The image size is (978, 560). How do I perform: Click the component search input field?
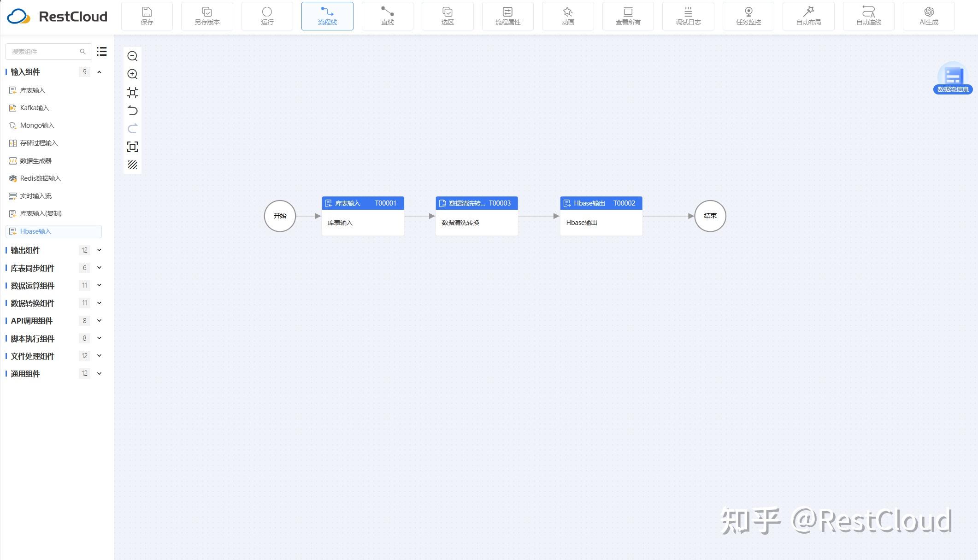44,51
